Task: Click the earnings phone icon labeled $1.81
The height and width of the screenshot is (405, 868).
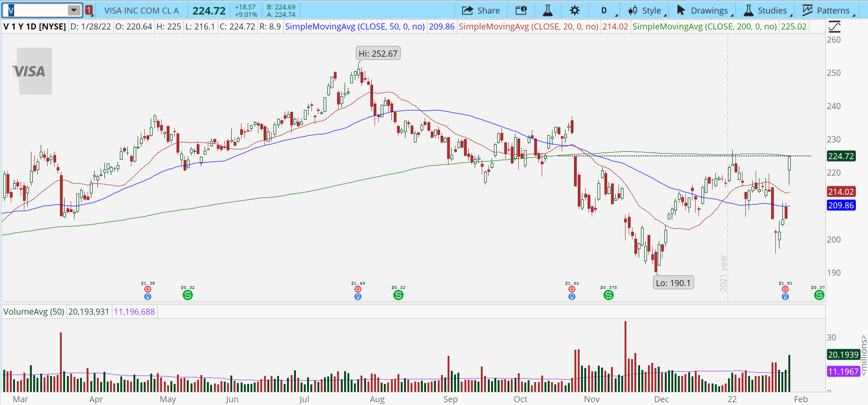Action: [x=785, y=289]
